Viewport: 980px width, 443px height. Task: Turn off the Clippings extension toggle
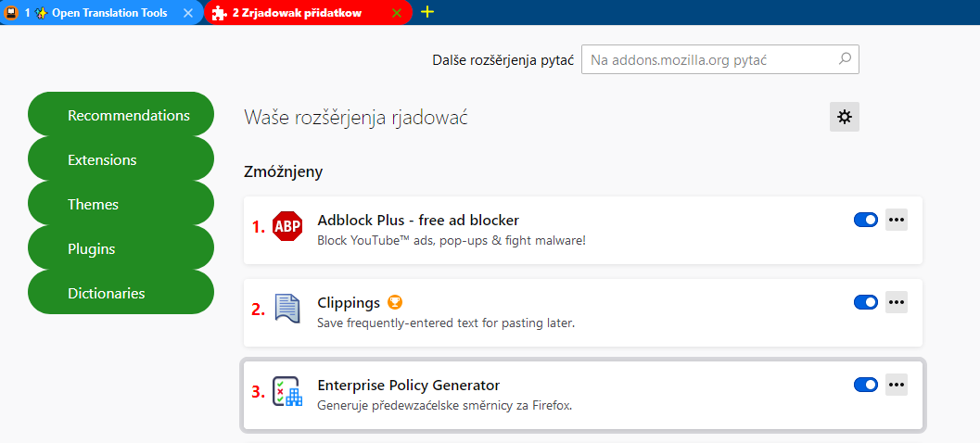[866, 302]
